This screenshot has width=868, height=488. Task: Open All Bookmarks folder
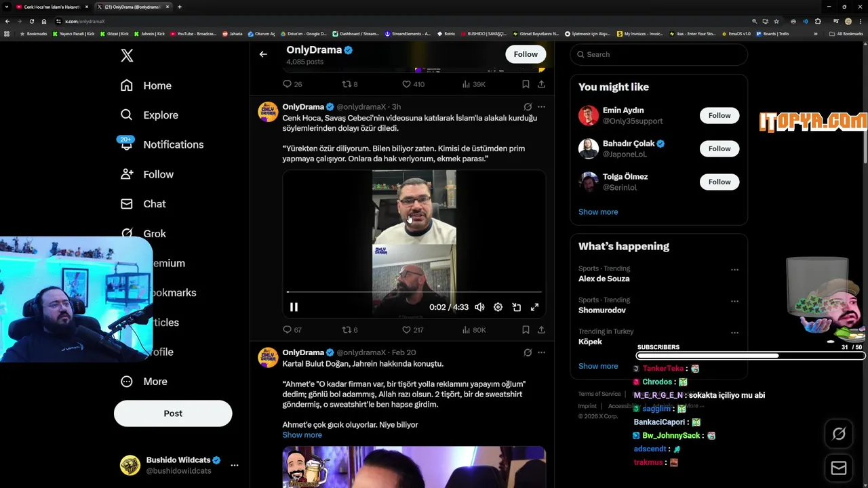[846, 33]
